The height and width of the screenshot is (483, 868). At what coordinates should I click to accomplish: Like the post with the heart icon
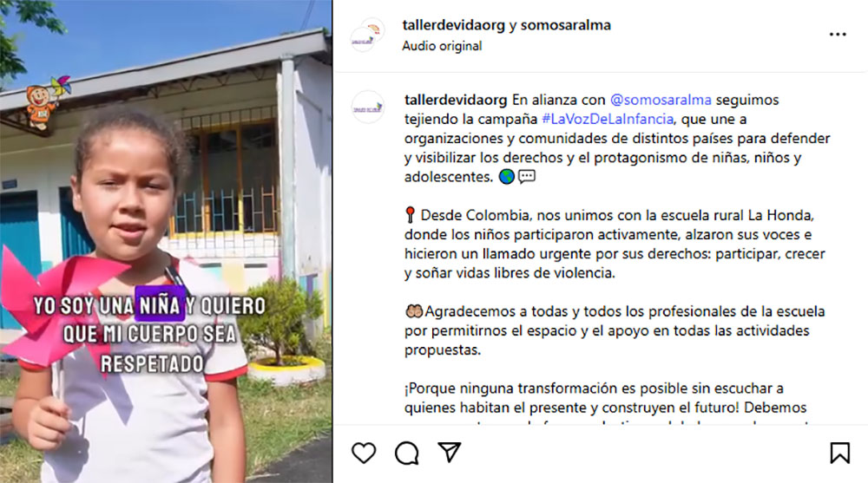[x=364, y=454]
